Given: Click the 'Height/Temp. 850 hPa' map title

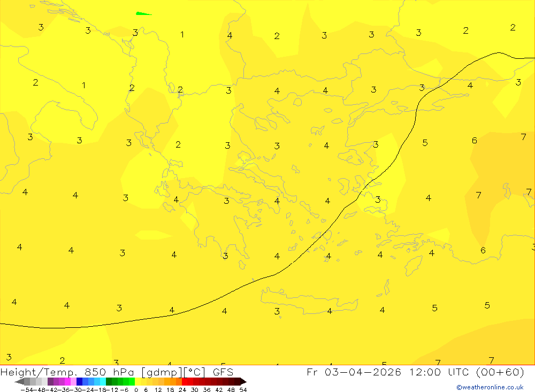Looking at the screenshot, I should (68, 372).
